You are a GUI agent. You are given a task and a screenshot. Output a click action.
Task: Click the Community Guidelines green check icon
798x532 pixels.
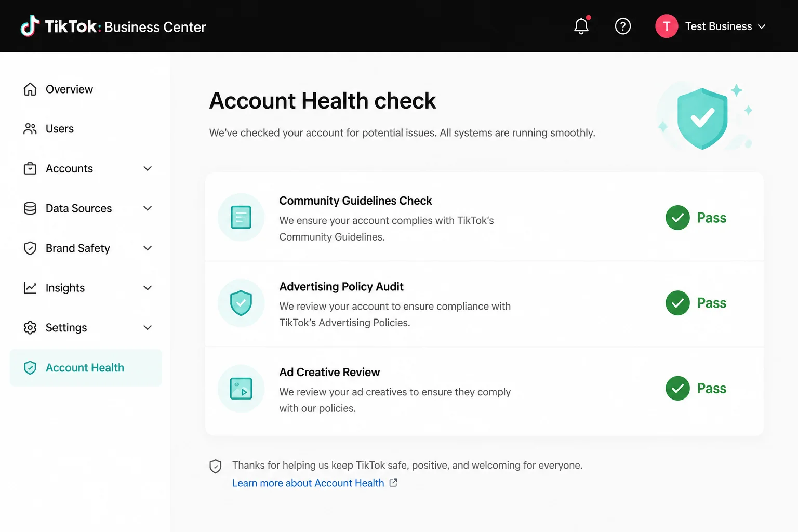(x=677, y=218)
